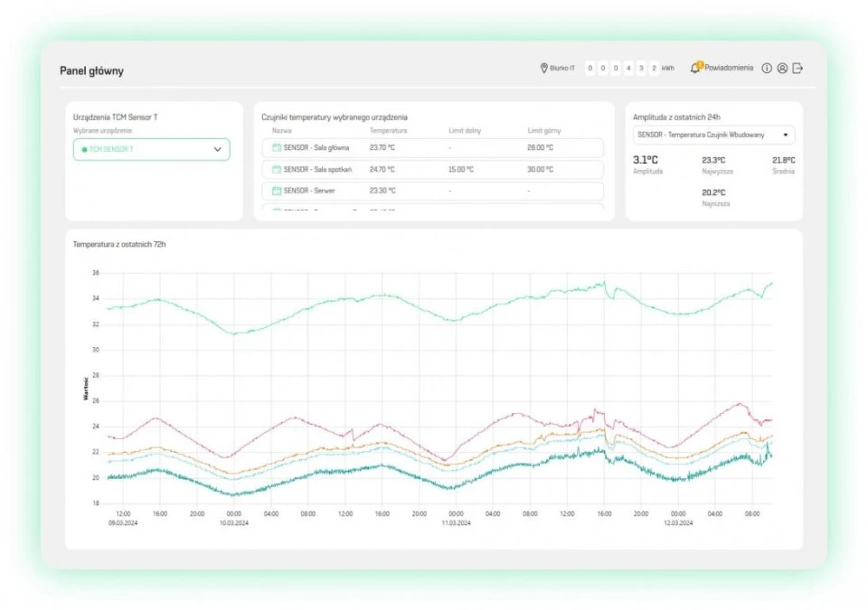Click the Biurko IT location text
Image resolution: width=868 pixels, height=610 pixels.
coord(562,68)
